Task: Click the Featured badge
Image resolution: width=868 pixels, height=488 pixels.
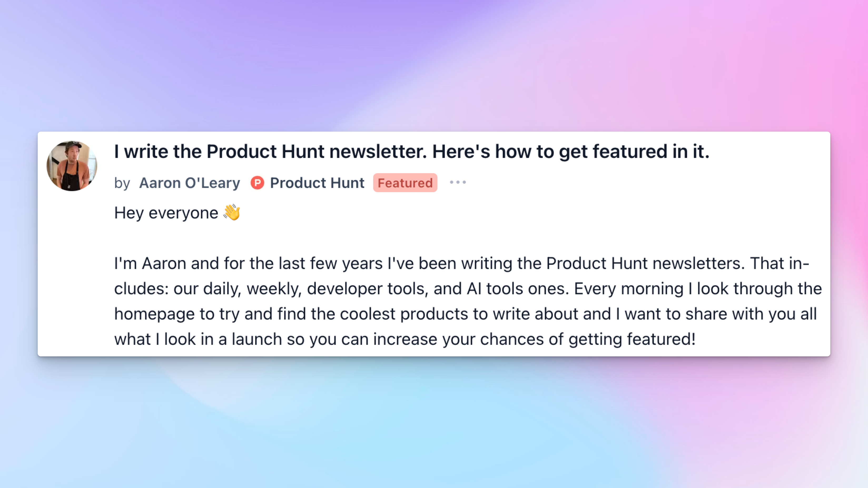Action: 405,183
